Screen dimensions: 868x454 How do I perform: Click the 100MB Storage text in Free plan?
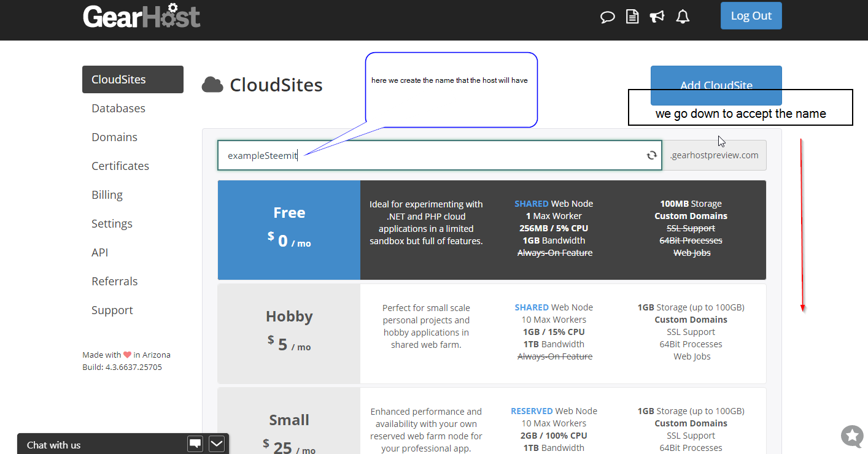pyautogui.click(x=691, y=204)
